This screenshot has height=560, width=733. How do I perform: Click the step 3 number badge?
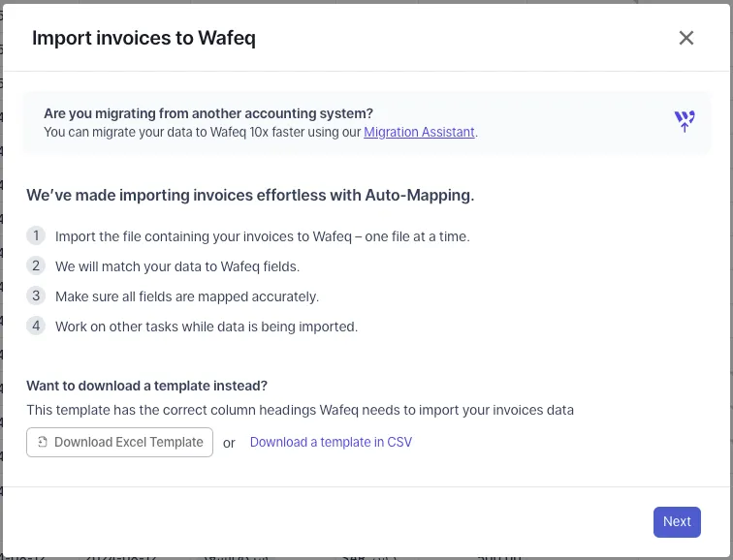[36, 296]
